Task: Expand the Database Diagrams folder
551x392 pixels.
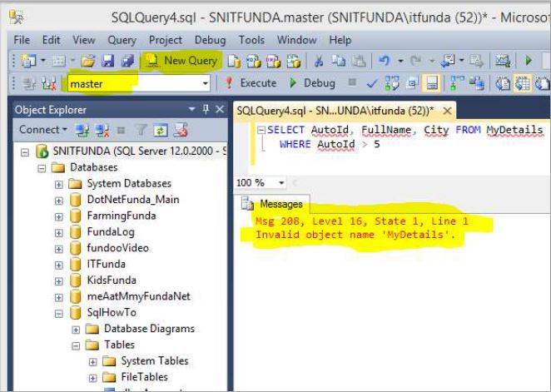Action: (x=76, y=330)
